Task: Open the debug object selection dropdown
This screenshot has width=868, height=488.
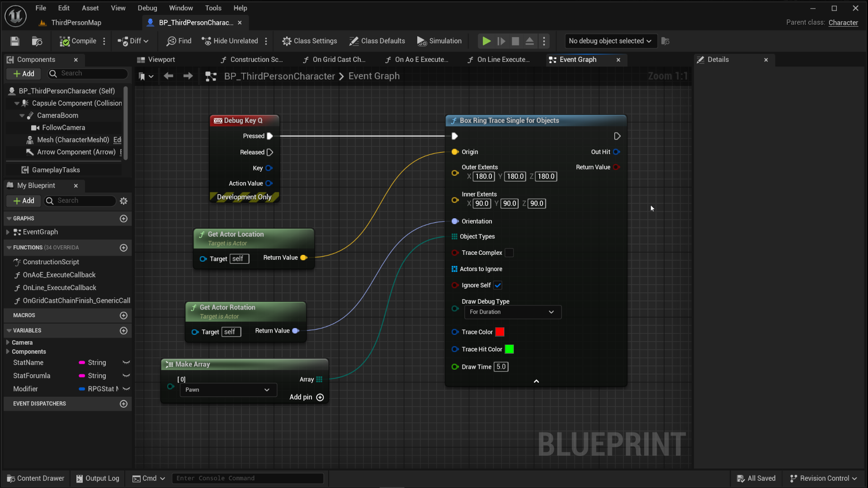Action: coord(610,41)
